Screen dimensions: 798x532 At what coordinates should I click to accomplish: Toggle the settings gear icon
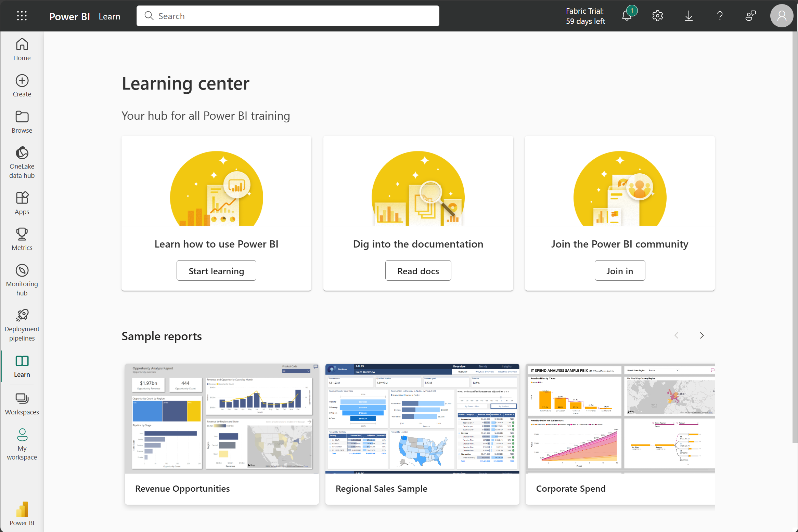point(658,15)
